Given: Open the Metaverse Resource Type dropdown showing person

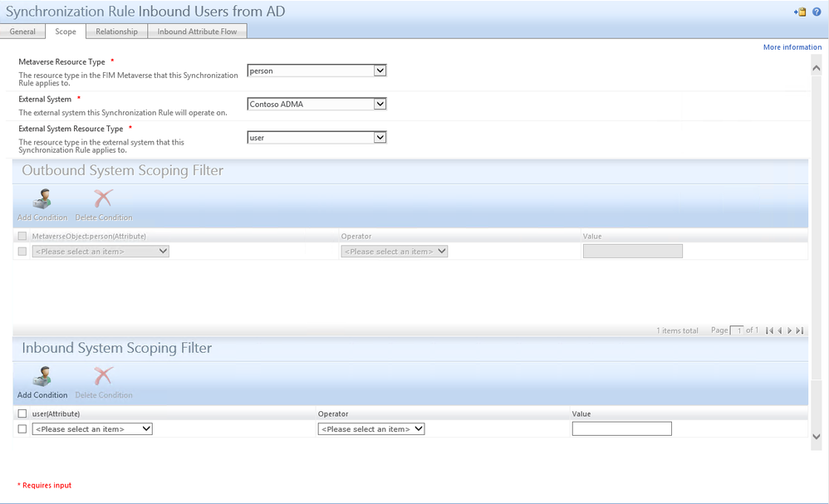Looking at the screenshot, I should 316,71.
